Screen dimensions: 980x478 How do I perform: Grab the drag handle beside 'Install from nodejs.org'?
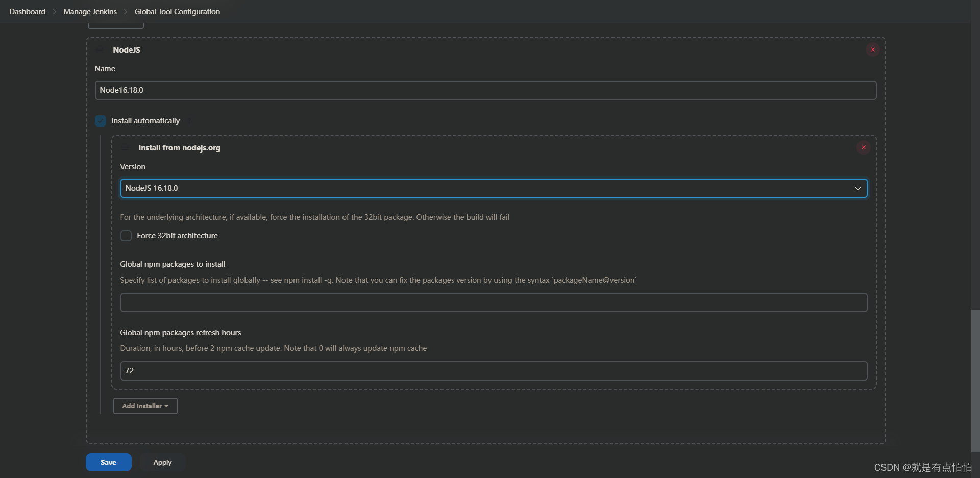pyautogui.click(x=126, y=148)
